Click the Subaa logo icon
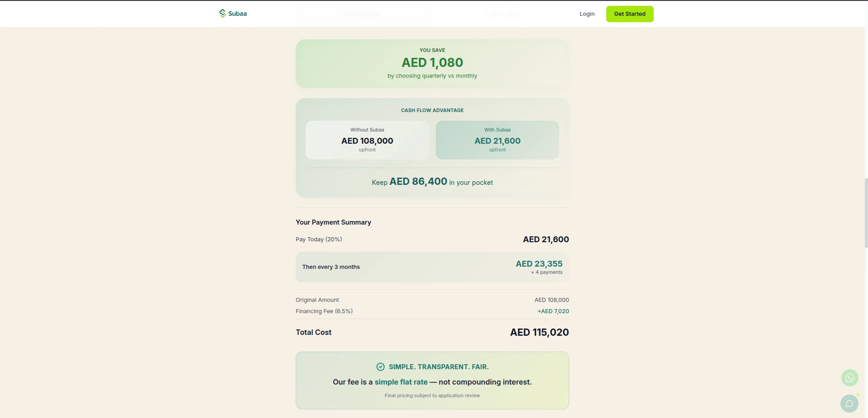The height and width of the screenshot is (418, 868). 222,14
